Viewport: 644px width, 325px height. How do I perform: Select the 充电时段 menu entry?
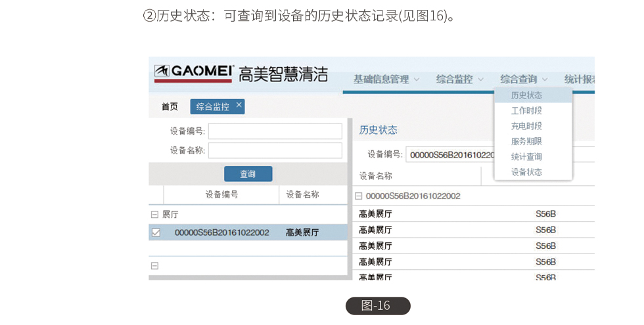[526, 126]
